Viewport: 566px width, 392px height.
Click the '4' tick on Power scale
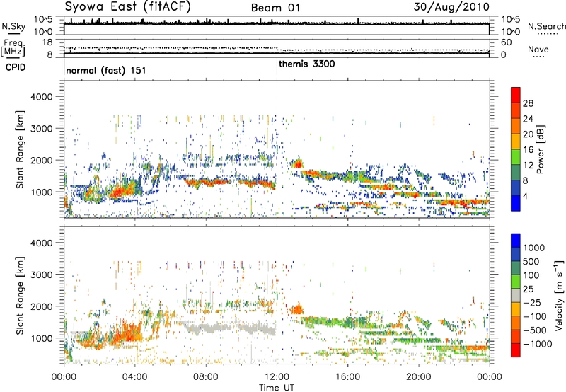coord(525,197)
